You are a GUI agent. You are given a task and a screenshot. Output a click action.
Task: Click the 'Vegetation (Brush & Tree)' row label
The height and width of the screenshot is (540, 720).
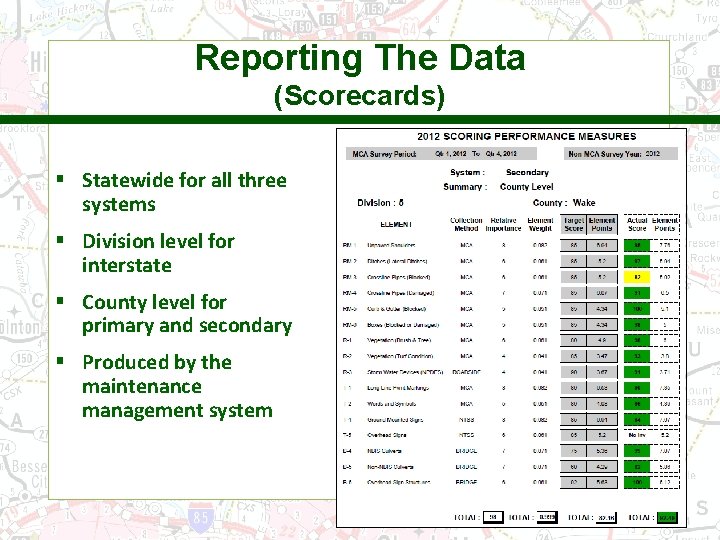click(399, 340)
